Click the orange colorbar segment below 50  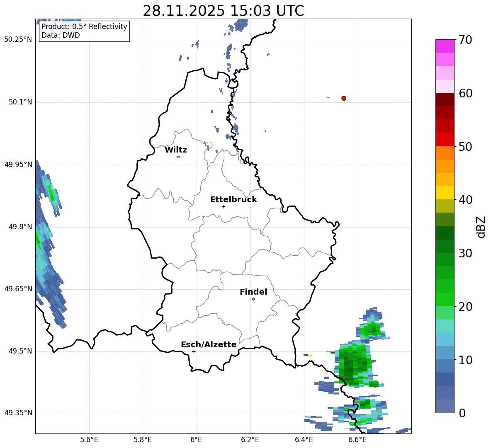tap(445, 153)
